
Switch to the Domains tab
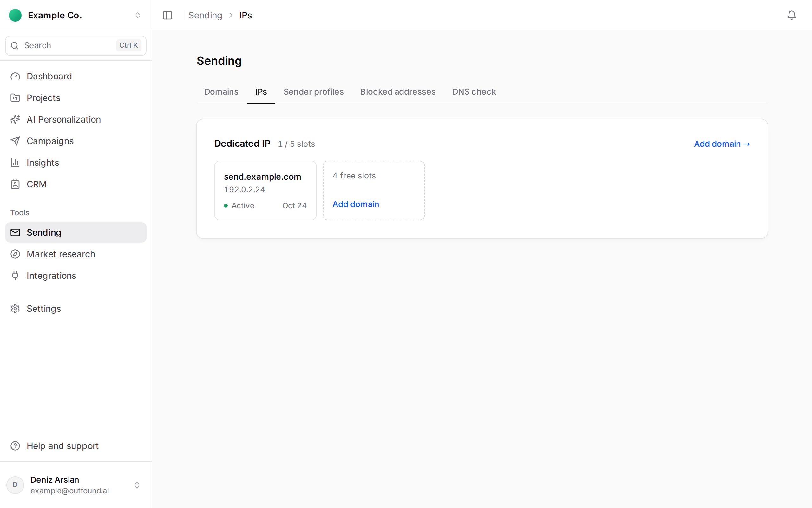click(x=221, y=92)
